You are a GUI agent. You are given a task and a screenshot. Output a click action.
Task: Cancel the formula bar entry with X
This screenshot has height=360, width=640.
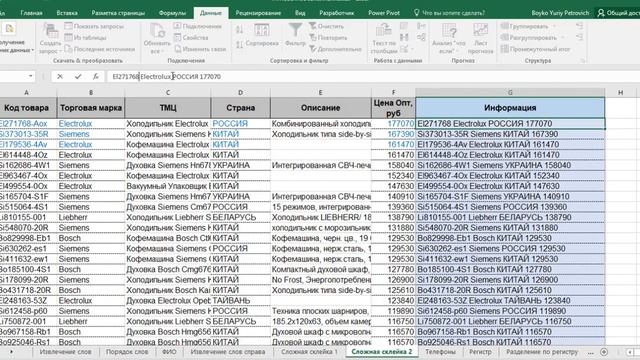[60, 76]
